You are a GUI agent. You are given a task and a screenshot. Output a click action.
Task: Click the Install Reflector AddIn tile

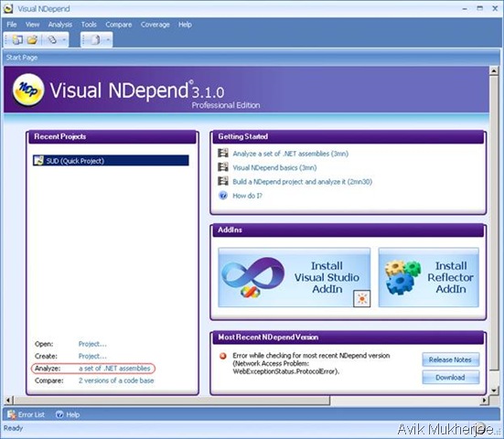tap(428, 277)
